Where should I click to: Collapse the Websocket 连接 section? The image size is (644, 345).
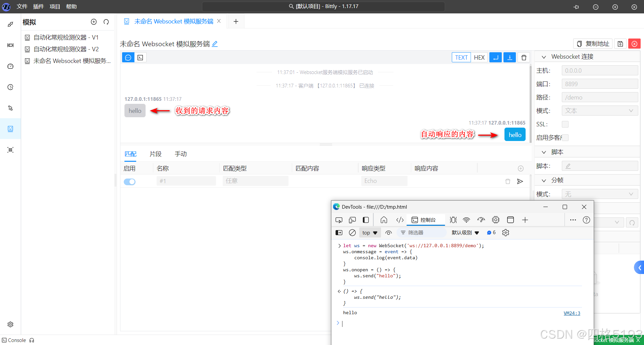pyautogui.click(x=544, y=57)
